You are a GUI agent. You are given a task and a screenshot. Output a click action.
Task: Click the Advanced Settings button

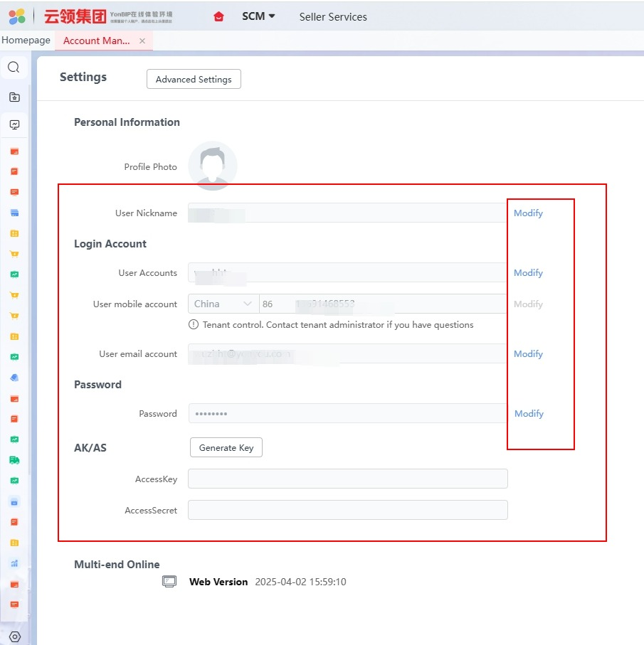coord(194,79)
